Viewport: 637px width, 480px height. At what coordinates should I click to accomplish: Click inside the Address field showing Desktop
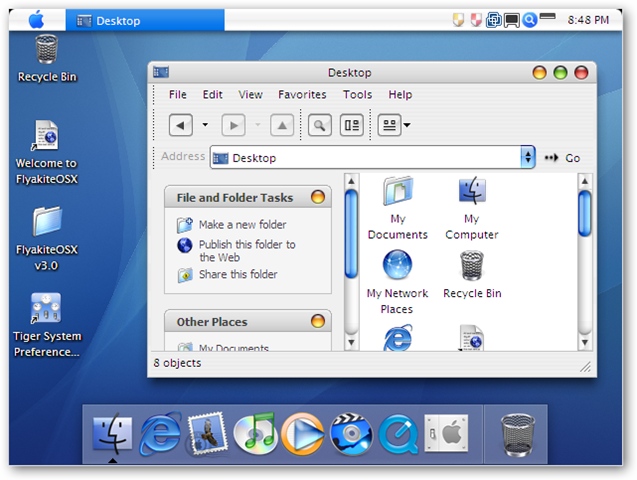pos(366,158)
